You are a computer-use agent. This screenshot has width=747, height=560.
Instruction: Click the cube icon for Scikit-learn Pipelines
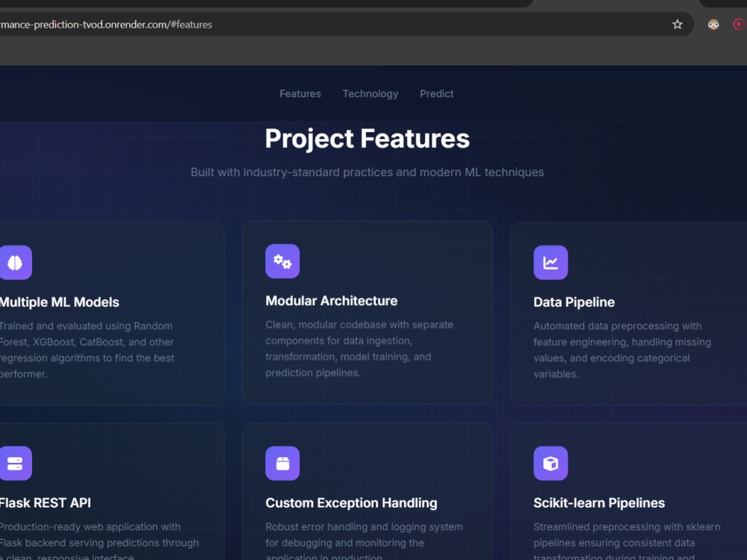pyautogui.click(x=551, y=464)
